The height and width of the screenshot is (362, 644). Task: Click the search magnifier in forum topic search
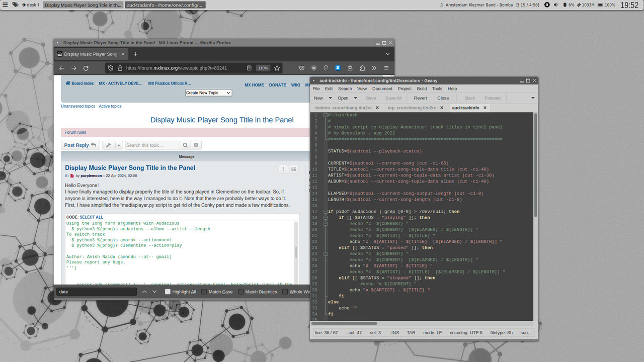pos(186,145)
